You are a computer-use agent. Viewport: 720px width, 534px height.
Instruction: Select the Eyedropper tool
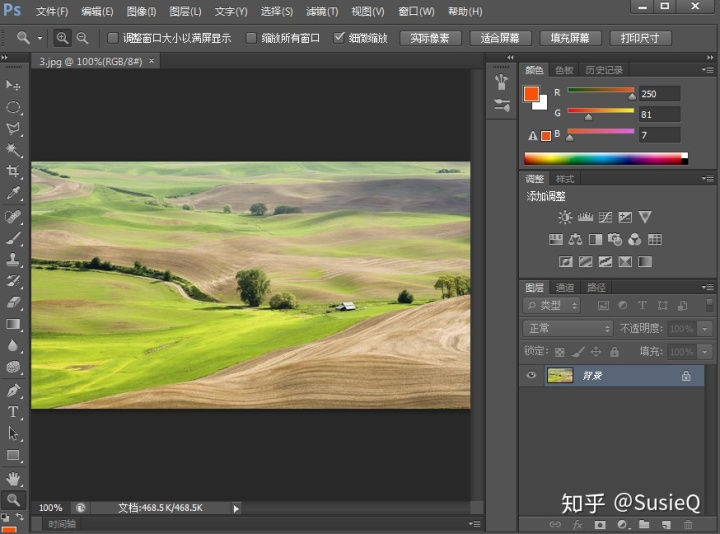click(13, 192)
